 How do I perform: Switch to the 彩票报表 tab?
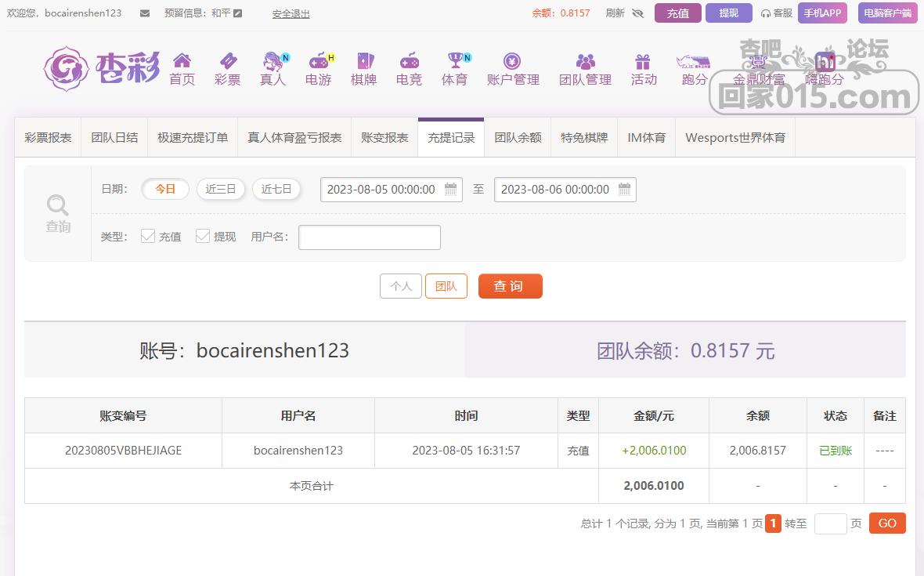pyautogui.click(x=48, y=137)
